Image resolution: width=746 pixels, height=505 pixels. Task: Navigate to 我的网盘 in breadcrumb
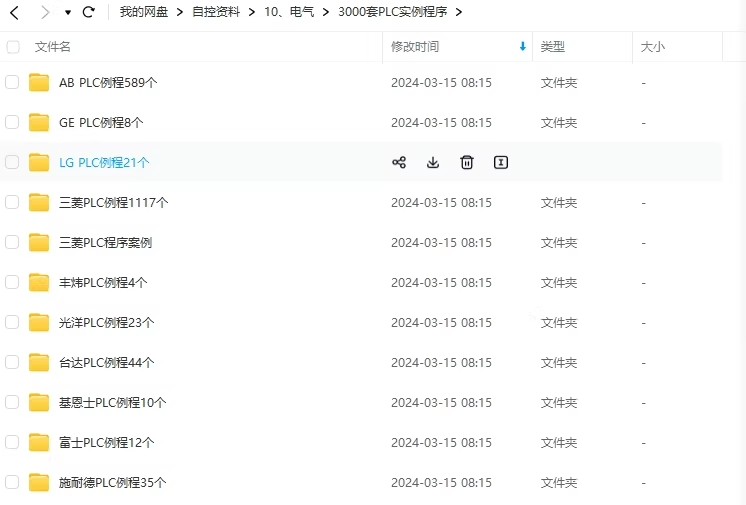click(x=144, y=12)
